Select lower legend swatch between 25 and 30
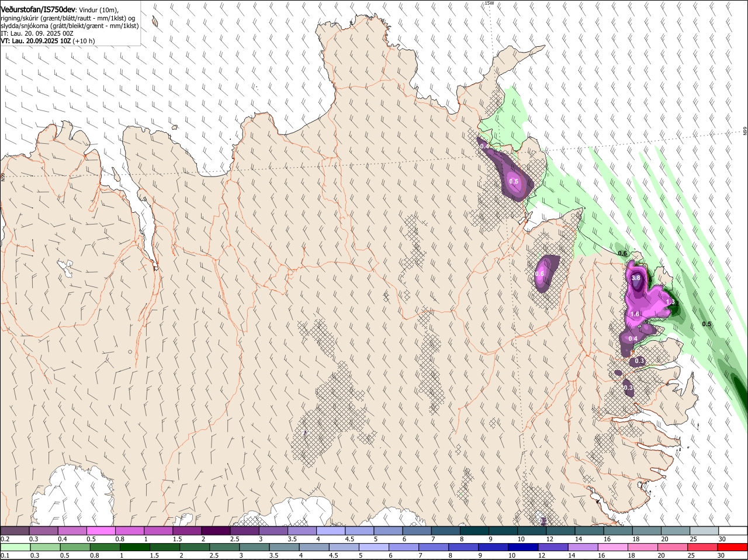 pyautogui.click(x=703, y=547)
